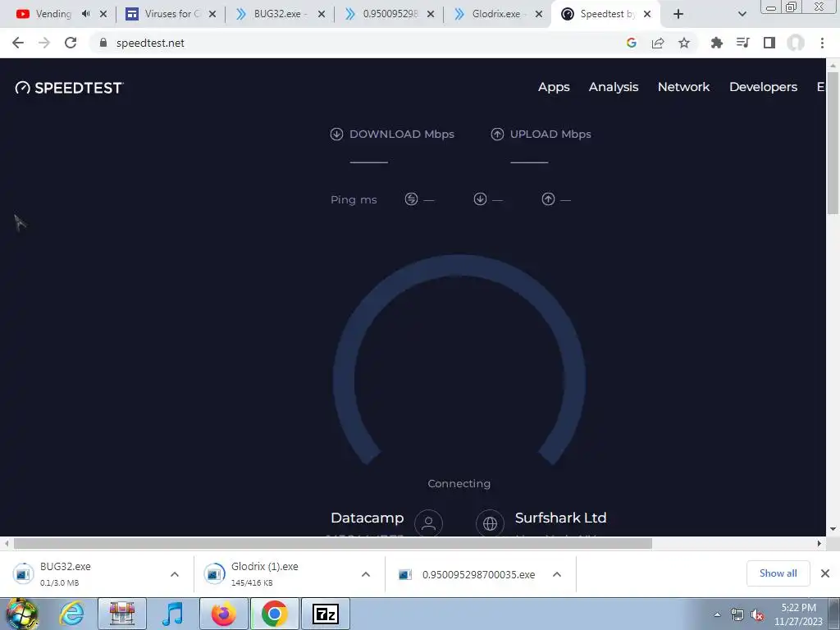Image resolution: width=840 pixels, height=630 pixels.
Task: Click the horizontal scrollbar thumb
Action: pos(333,543)
